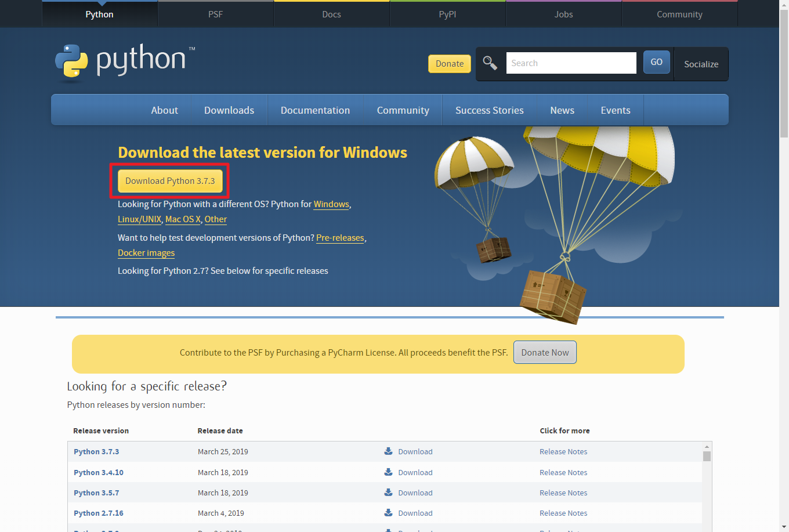Click the Python logo image
Image resolution: width=789 pixels, height=532 pixels.
pos(125,62)
